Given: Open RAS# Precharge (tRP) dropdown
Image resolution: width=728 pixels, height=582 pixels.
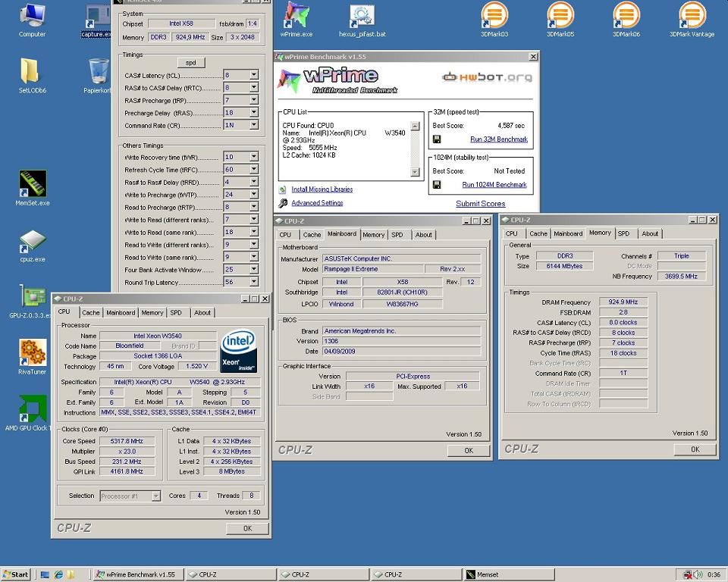Looking at the screenshot, I should [x=254, y=100].
